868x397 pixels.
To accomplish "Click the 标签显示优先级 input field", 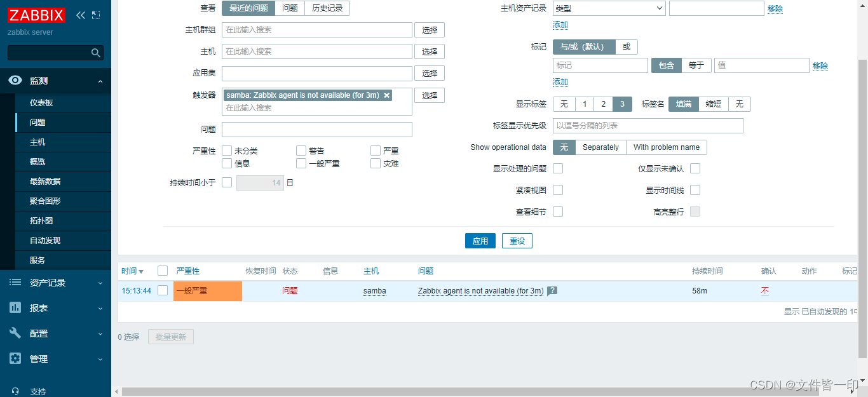I will [648, 126].
